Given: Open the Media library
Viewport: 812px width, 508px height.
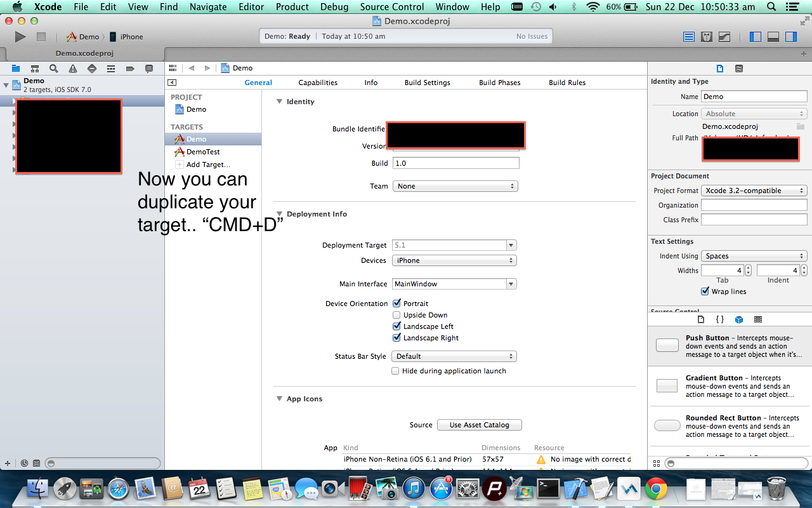Looking at the screenshot, I should pyautogui.click(x=758, y=319).
